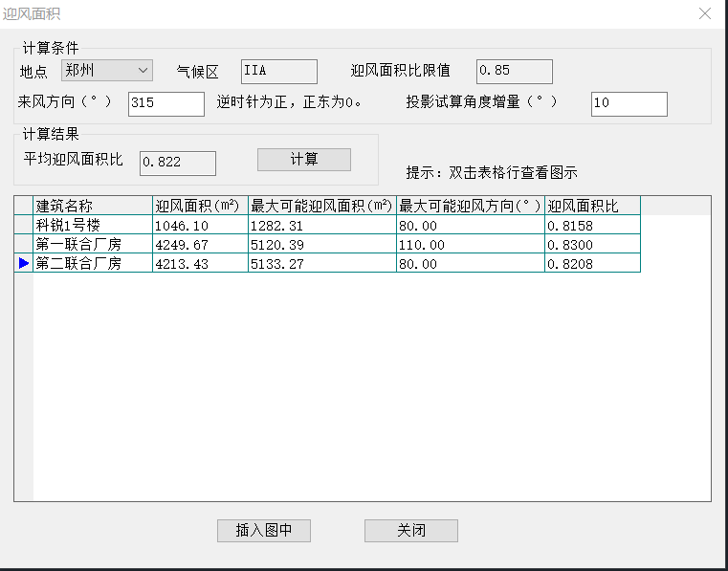Close the 迎风面积 dialog window
Screen dimensions: 728x571
click(704, 13)
